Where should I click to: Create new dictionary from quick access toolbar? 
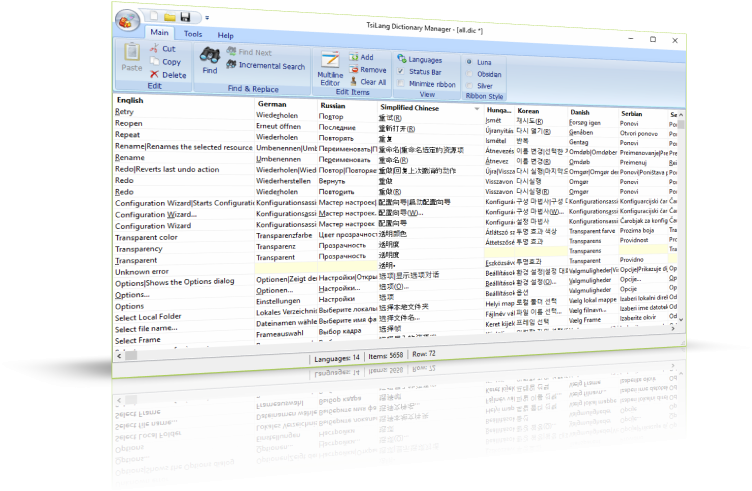coord(153,16)
